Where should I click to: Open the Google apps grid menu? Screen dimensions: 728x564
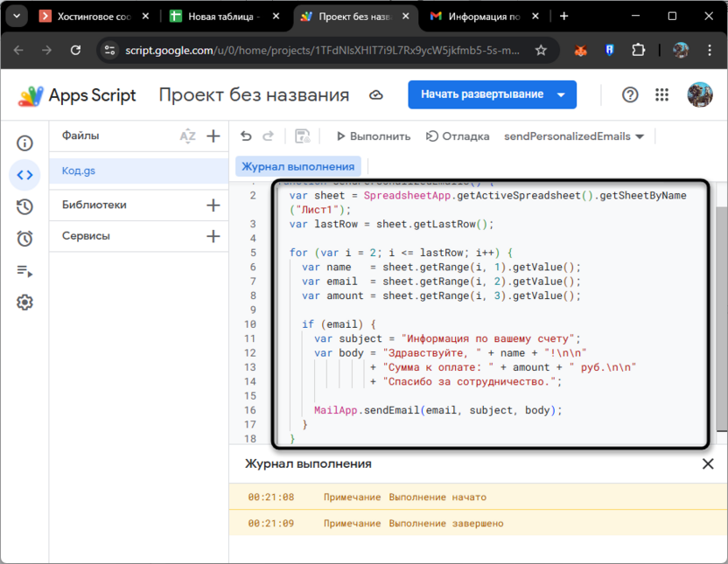(x=661, y=94)
